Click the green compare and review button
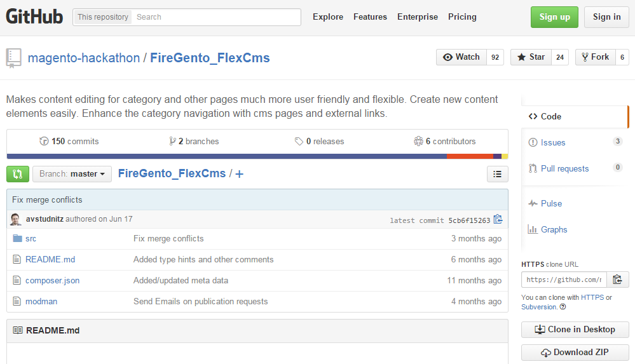Viewport: 635px width, 364px height. (x=17, y=174)
